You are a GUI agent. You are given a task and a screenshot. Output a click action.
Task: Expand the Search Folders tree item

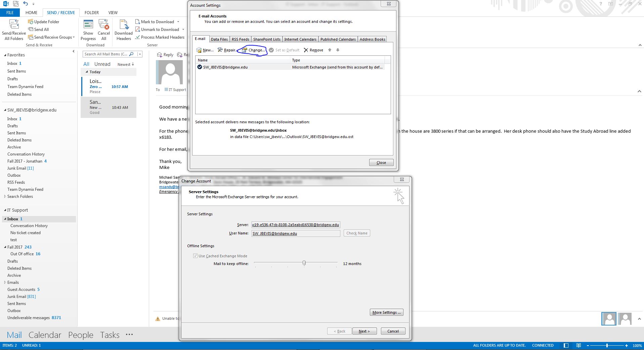tap(5, 196)
